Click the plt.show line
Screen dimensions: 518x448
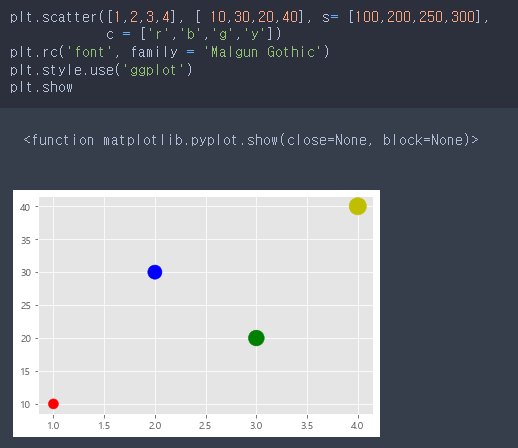pos(41,87)
